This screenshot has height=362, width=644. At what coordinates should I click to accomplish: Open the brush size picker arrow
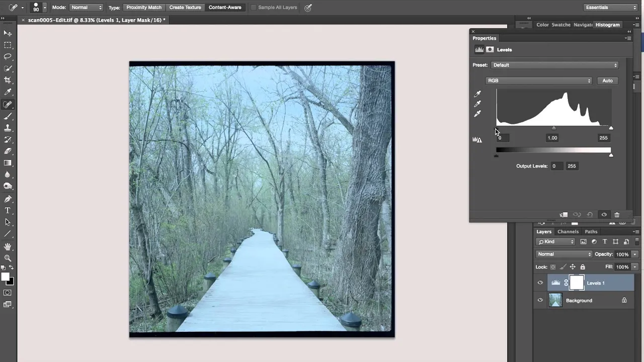[44, 8]
